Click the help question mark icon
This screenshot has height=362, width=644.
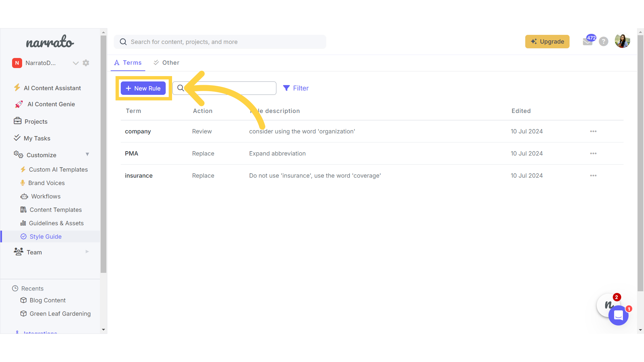point(603,42)
